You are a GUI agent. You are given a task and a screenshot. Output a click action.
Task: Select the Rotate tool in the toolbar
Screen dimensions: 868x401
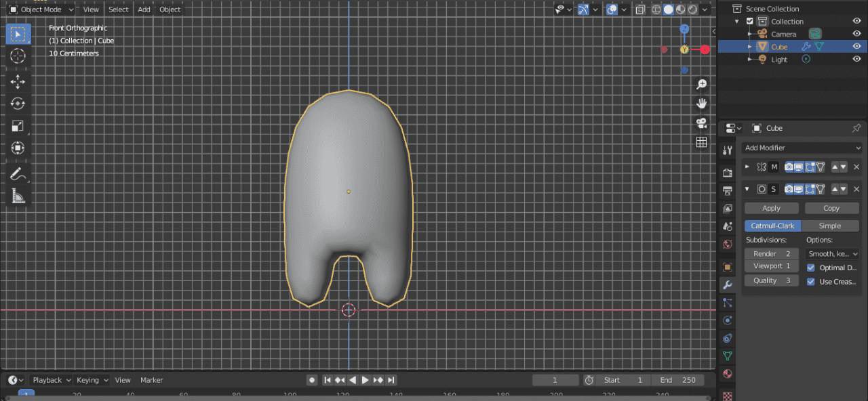coord(18,103)
